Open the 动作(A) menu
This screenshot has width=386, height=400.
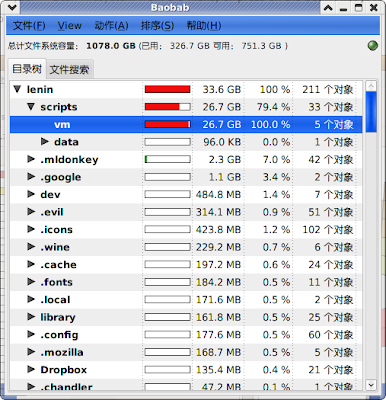coord(111,26)
